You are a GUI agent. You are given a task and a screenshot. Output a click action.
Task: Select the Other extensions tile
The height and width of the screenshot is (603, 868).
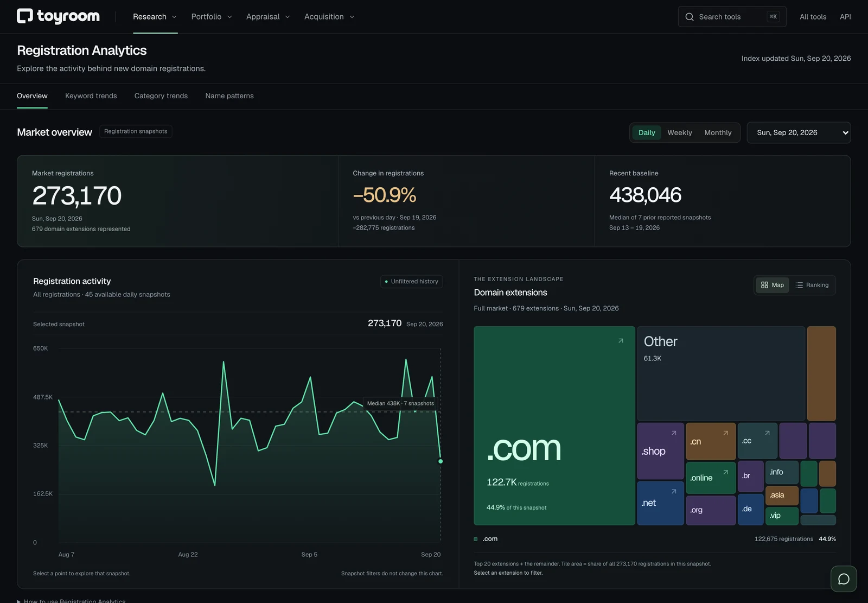(x=721, y=373)
